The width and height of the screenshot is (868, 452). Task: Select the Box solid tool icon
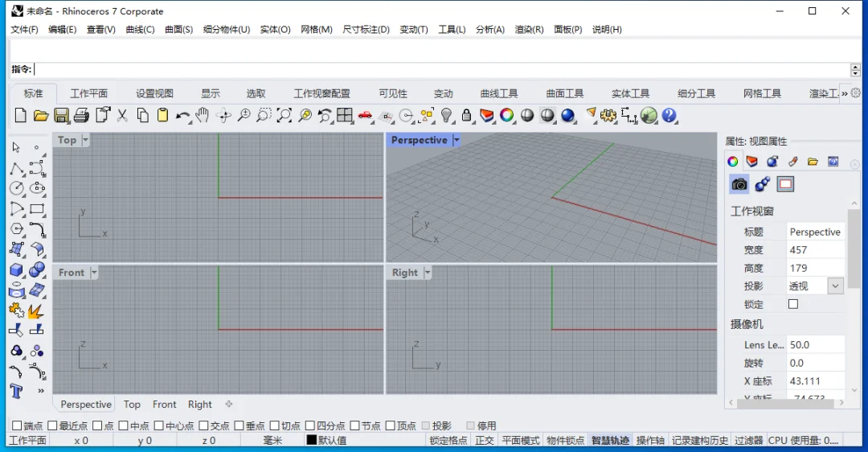(17, 269)
